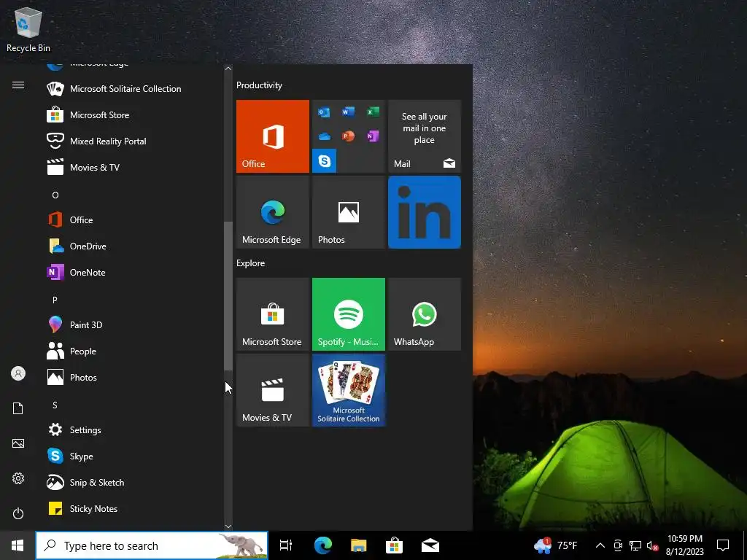Open the Photos tile
747x560 pixels.
click(x=348, y=212)
